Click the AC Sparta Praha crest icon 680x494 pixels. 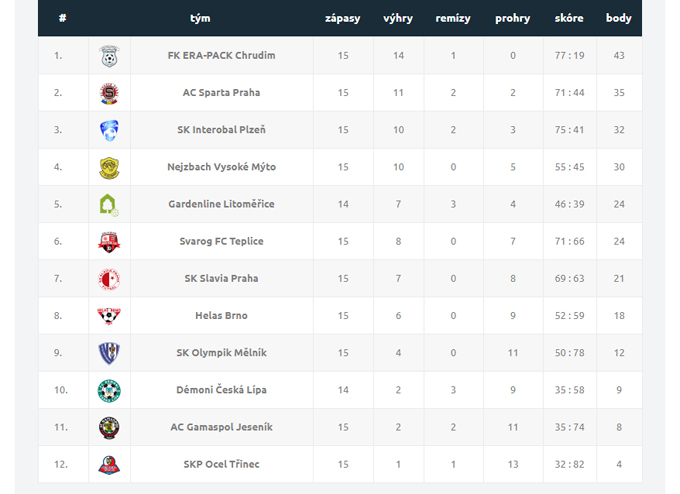[109, 93]
